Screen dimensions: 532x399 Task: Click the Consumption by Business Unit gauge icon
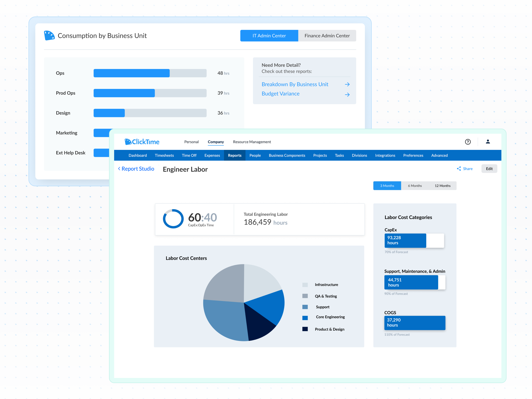49,36
